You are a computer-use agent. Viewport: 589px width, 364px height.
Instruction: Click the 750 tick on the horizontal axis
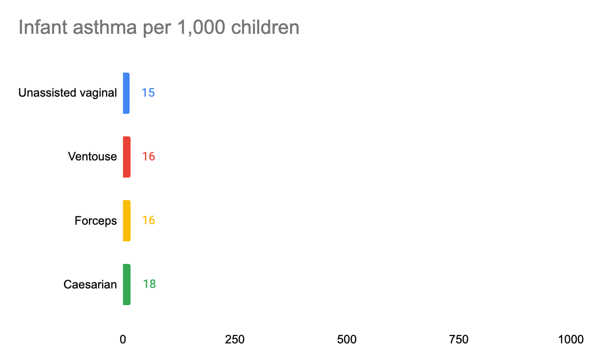click(458, 339)
